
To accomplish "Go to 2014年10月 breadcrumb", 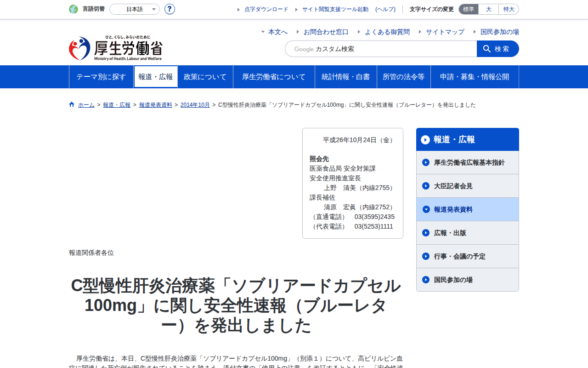I will [195, 105].
